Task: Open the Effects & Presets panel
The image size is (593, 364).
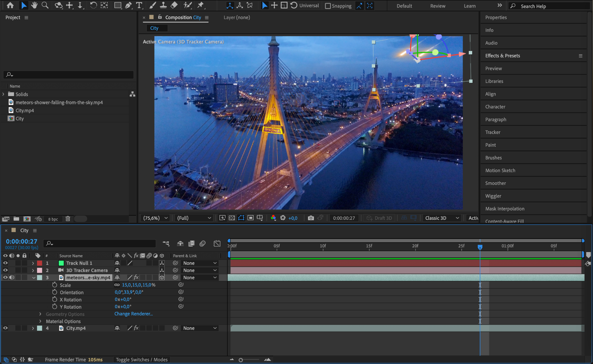Action: point(502,56)
